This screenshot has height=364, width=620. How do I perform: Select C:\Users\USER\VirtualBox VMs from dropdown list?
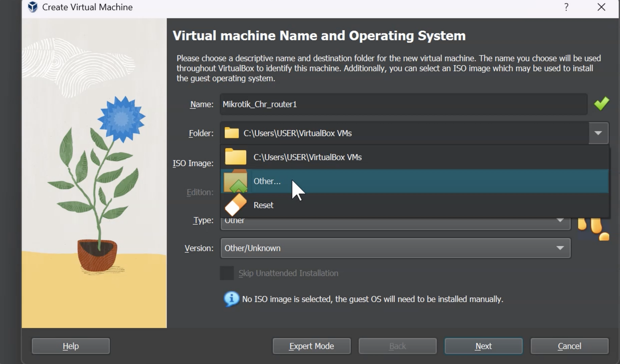tap(307, 157)
